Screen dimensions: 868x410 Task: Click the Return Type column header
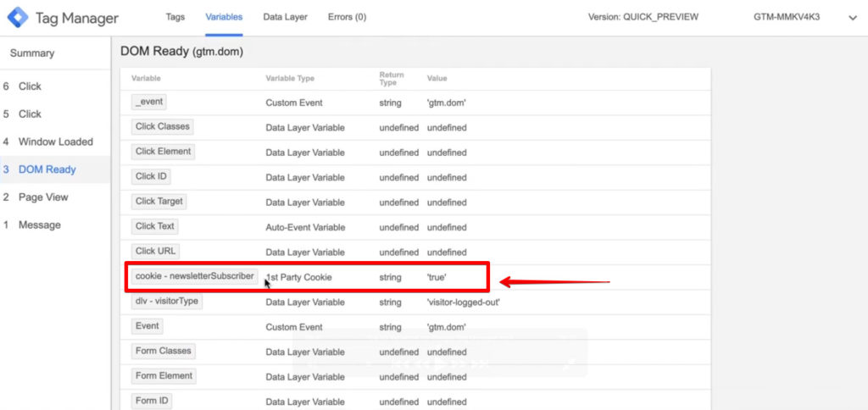tap(392, 79)
